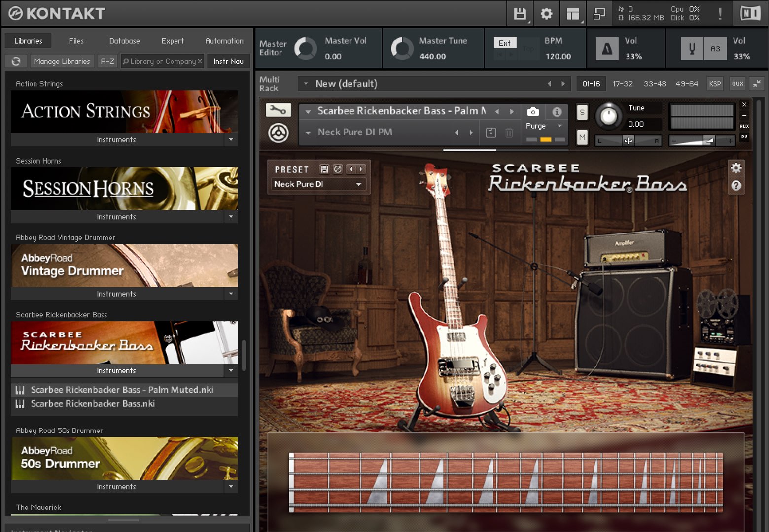Open the Action Strings Instruments dropdown arrow
The height and width of the screenshot is (532, 769).
pos(231,140)
